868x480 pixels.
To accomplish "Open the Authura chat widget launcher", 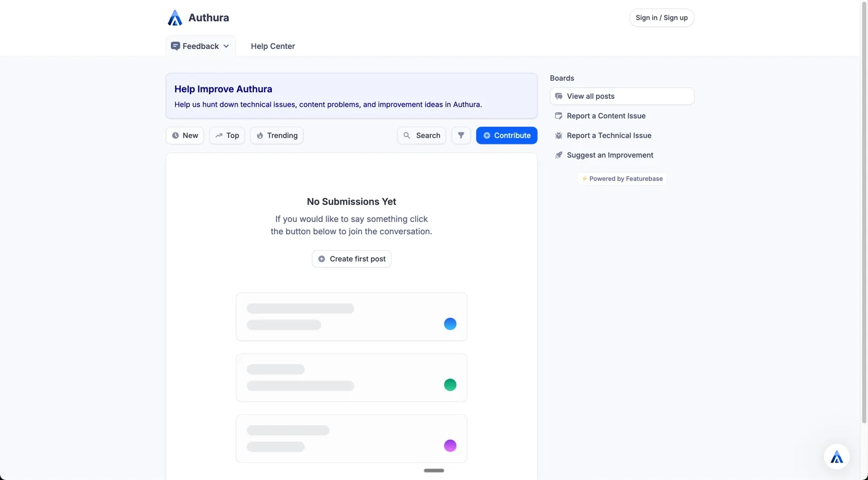I will tap(837, 457).
